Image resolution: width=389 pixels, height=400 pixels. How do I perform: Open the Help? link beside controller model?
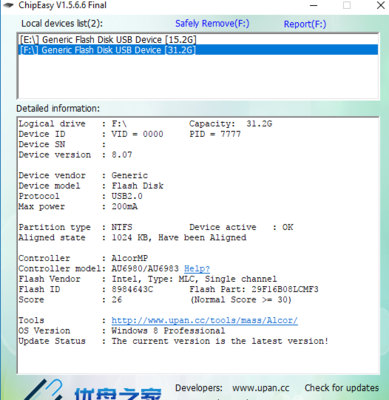click(x=197, y=269)
